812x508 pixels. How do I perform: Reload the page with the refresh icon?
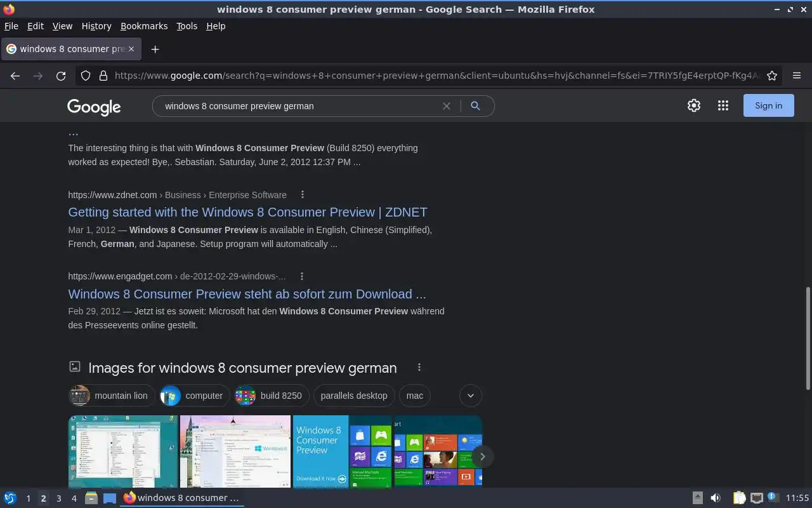(x=61, y=76)
